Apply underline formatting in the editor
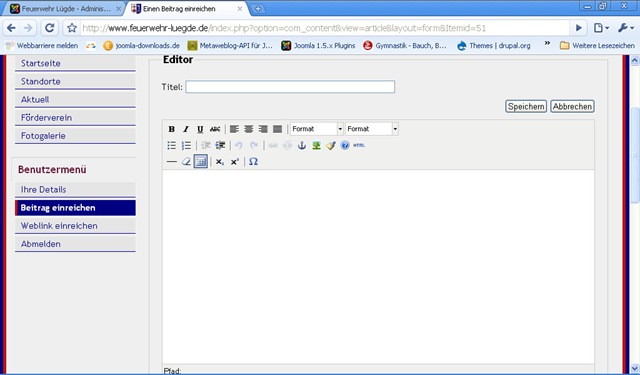The image size is (640, 375). coord(200,129)
